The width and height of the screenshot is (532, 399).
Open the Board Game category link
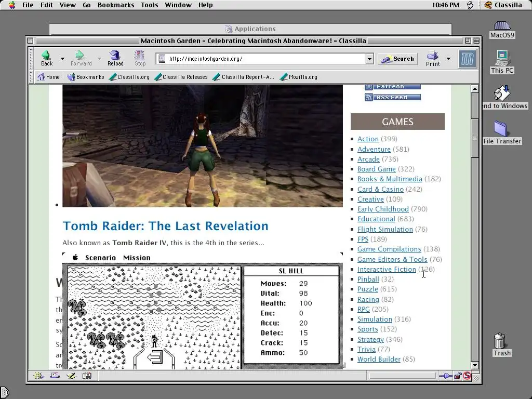tap(376, 169)
